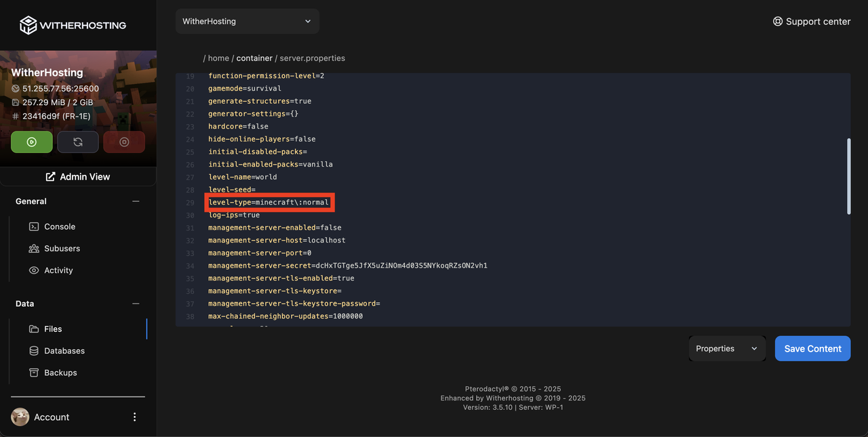Image resolution: width=868 pixels, height=437 pixels.
Task: Open the Properties syntax mode dropdown
Action: (727, 348)
